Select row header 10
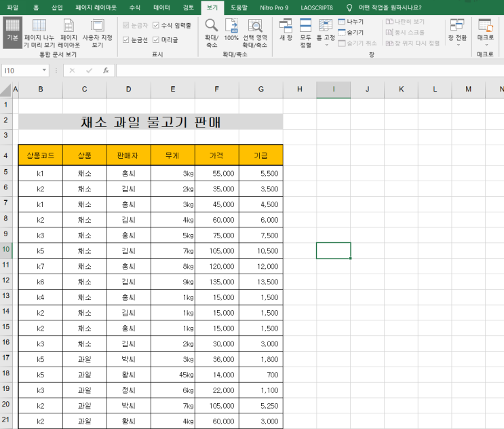 6,250
